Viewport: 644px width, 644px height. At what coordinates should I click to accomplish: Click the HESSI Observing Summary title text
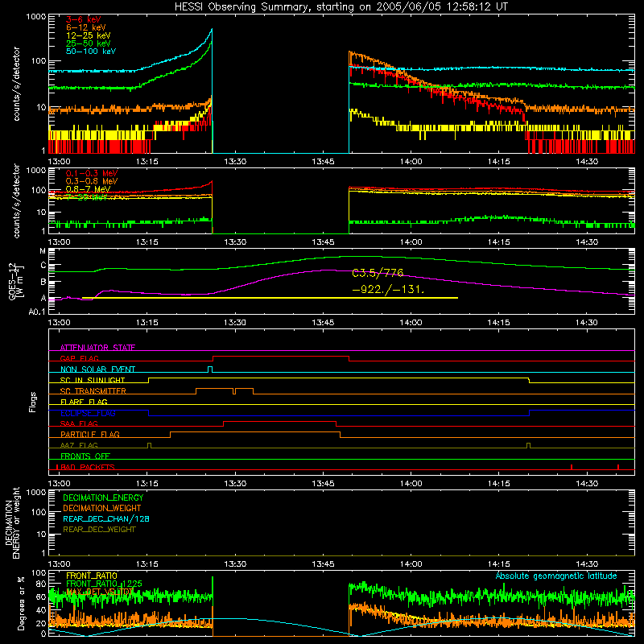[341, 7]
